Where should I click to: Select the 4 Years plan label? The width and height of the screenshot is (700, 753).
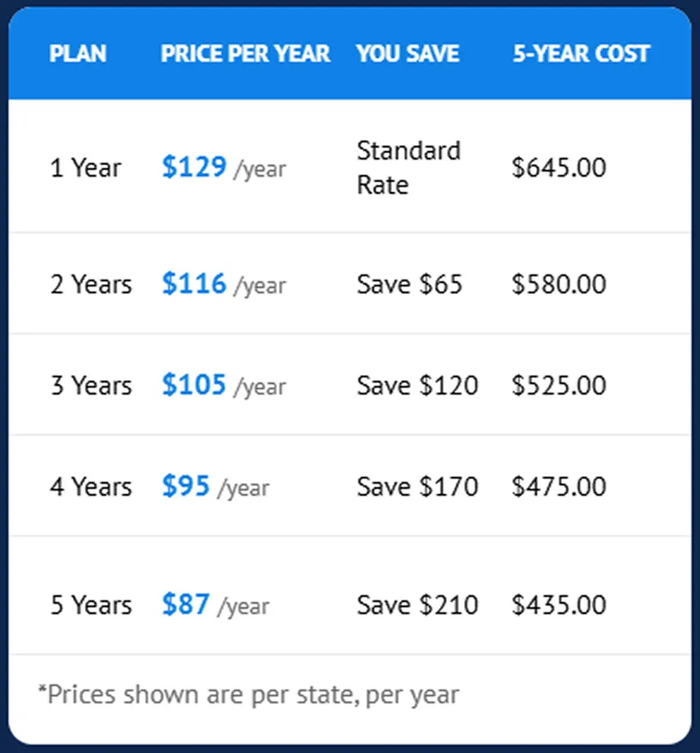point(91,487)
